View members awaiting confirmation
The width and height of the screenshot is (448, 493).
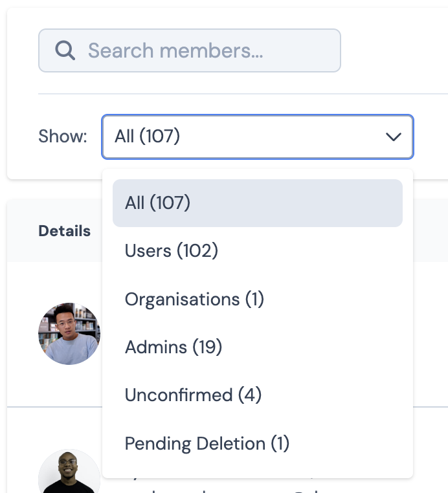point(193,395)
